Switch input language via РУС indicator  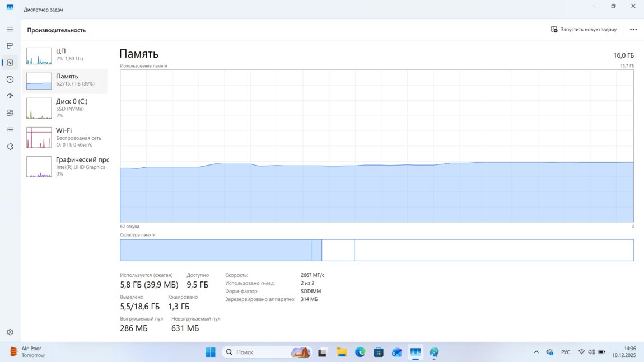566,352
